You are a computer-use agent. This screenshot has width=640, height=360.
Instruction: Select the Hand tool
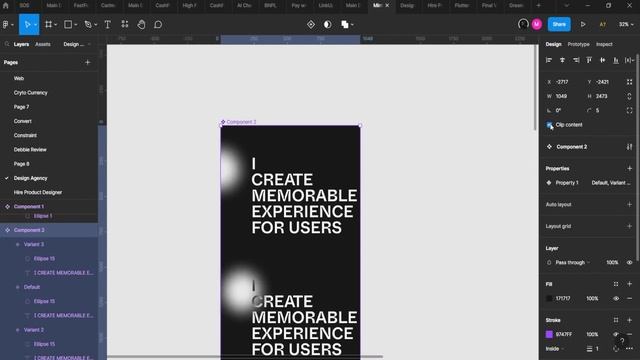coord(141,24)
